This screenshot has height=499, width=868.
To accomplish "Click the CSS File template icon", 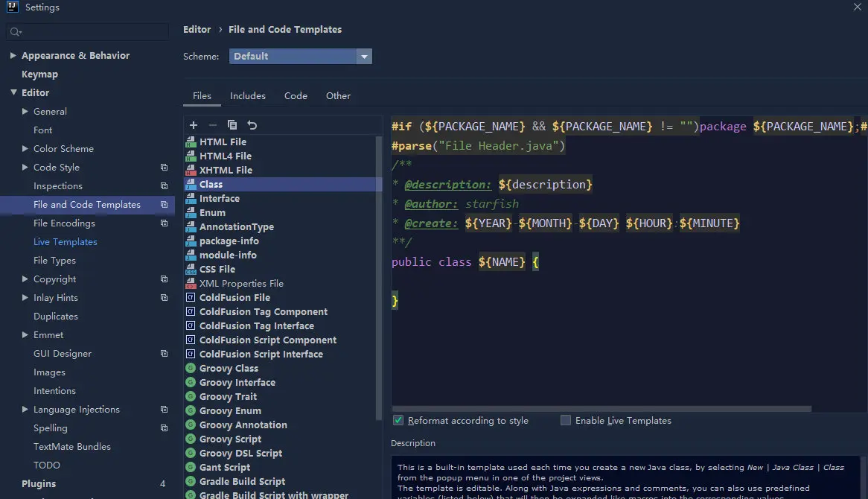I will [191, 269].
